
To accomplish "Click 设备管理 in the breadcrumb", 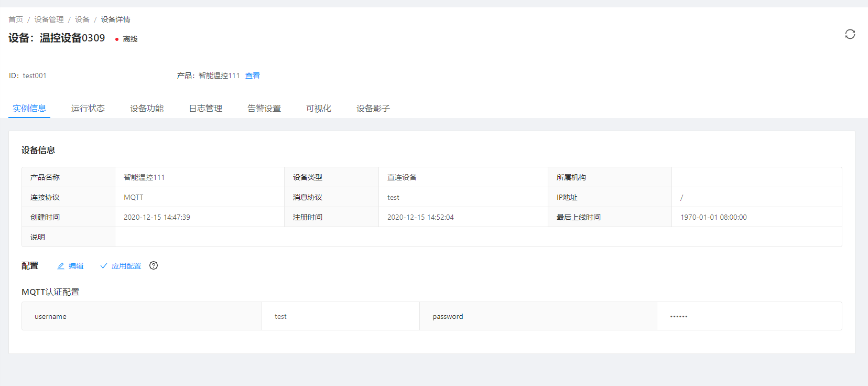I will click(49, 19).
